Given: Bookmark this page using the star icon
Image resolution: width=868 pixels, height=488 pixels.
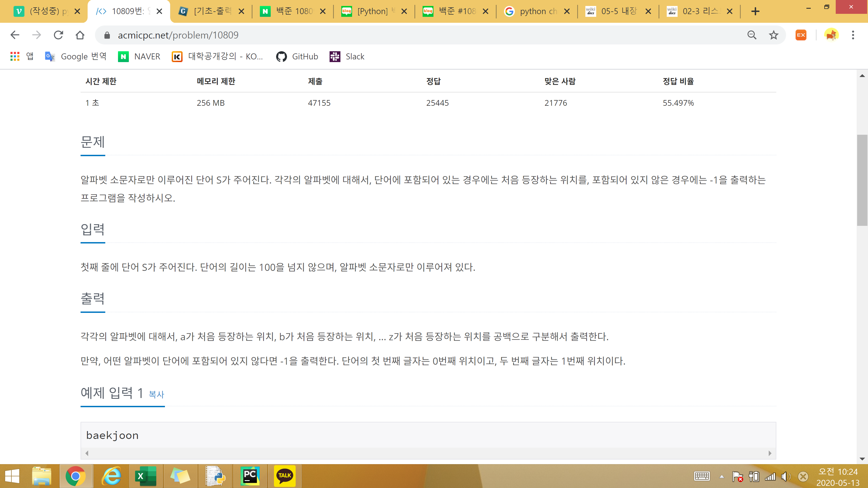Looking at the screenshot, I should pyautogui.click(x=773, y=35).
